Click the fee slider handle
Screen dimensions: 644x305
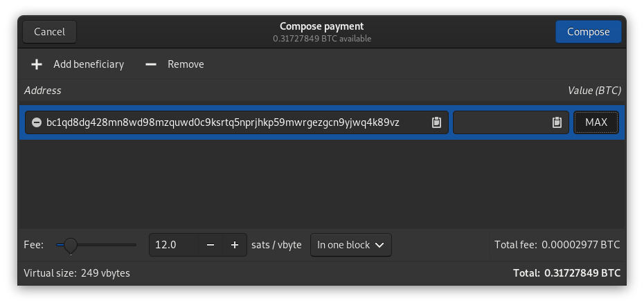[70, 245]
